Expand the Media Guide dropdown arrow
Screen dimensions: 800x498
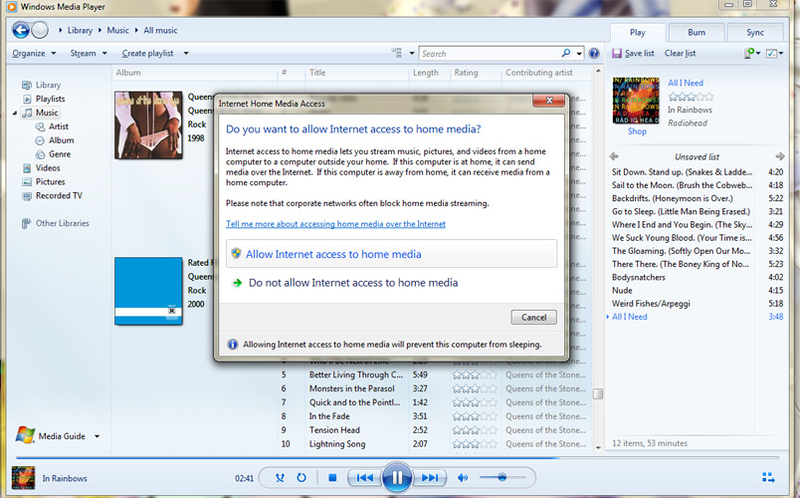point(97,436)
